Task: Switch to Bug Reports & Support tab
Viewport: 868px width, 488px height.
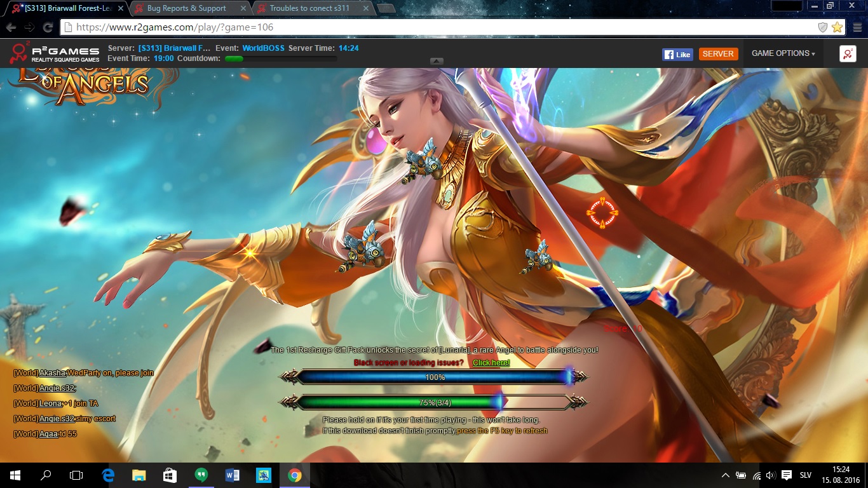Action: 186,8
